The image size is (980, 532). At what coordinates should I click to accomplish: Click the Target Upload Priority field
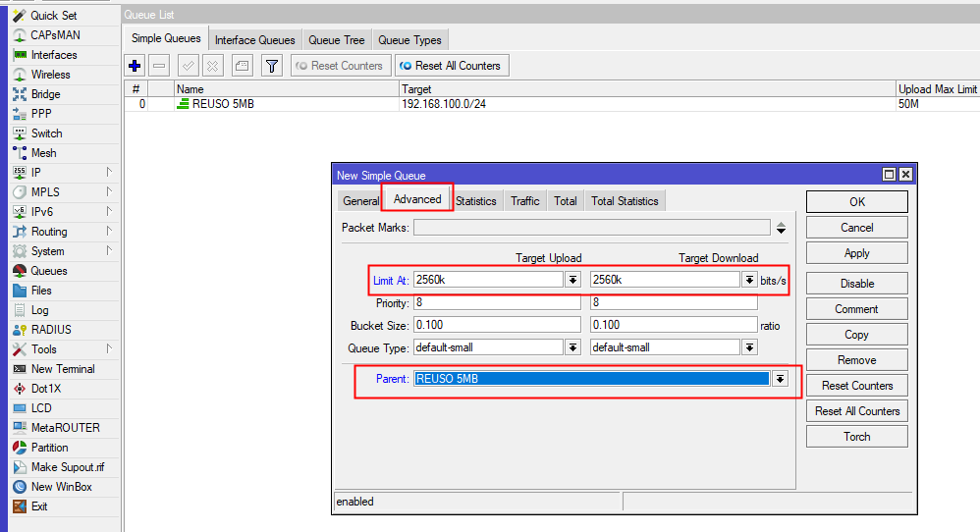click(496, 303)
